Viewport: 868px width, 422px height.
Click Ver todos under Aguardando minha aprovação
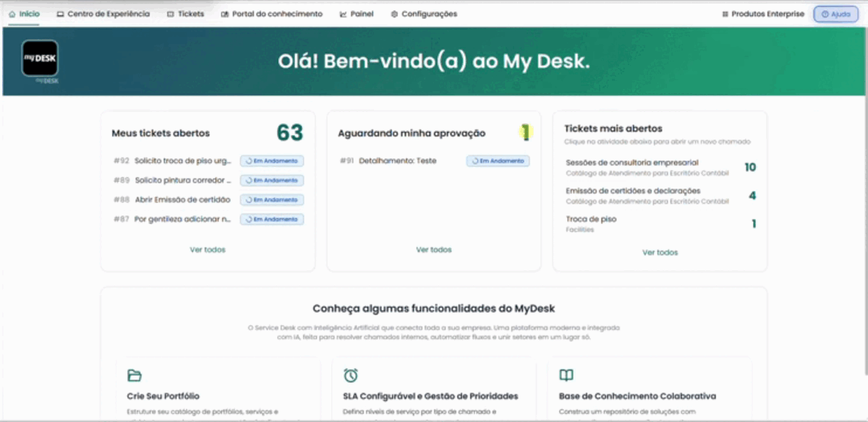pyautogui.click(x=434, y=249)
